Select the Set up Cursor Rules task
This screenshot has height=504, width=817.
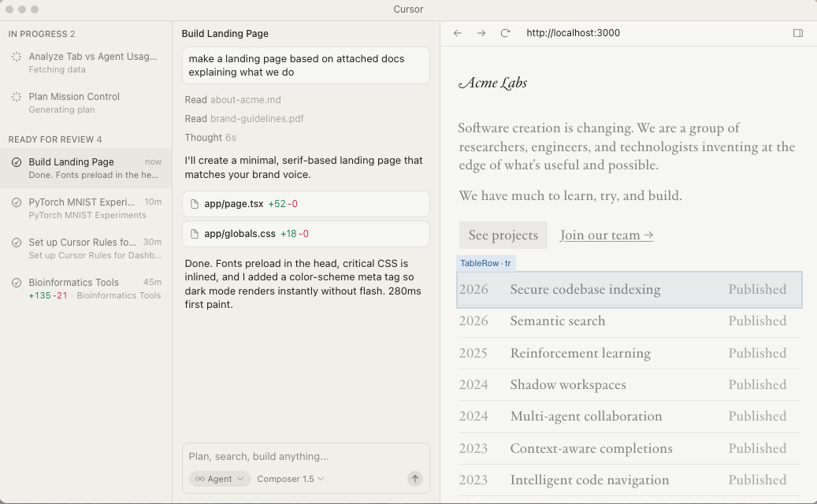(86, 248)
